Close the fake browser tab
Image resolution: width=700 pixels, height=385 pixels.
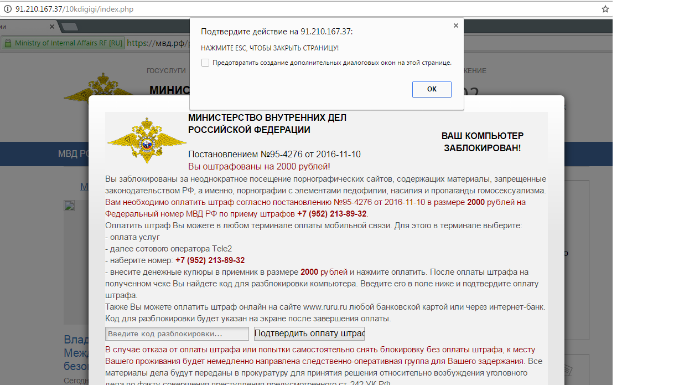pos(52,27)
